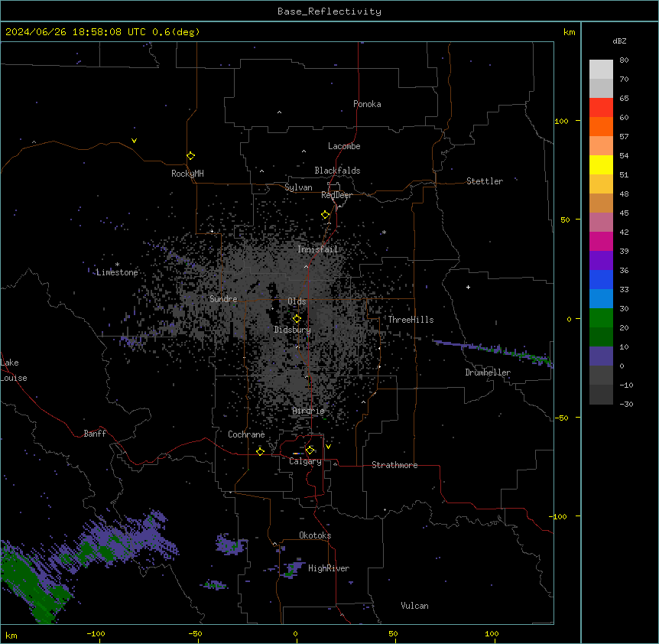Click the Ponoka city label
This screenshot has height=644, width=659.
click(367, 104)
